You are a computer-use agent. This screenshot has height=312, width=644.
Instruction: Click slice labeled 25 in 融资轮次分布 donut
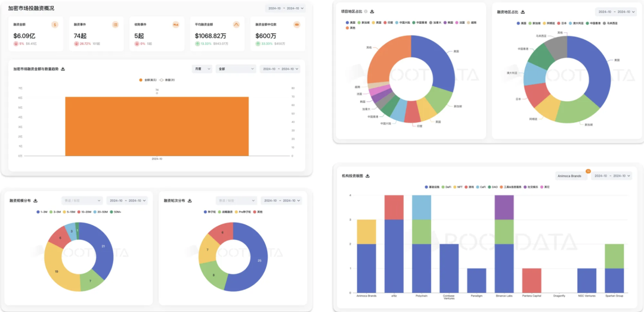pyautogui.click(x=259, y=260)
